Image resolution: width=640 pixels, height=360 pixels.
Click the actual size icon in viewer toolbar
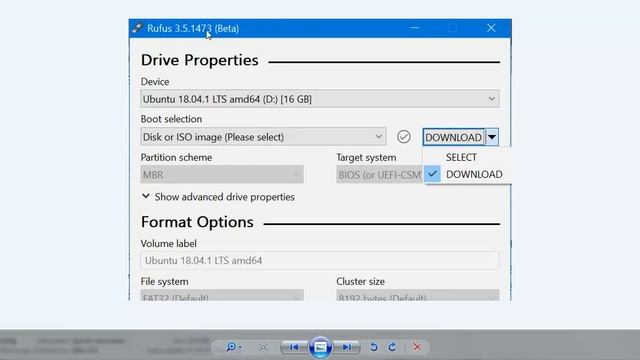point(263,347)
